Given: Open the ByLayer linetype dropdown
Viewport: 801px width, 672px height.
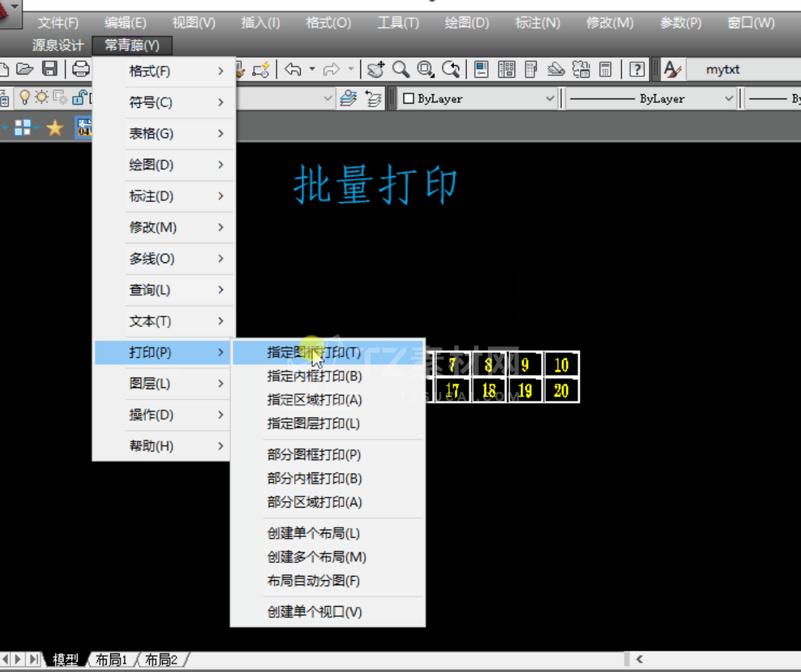Looking at the screenshot, I should tap(651, 99).
